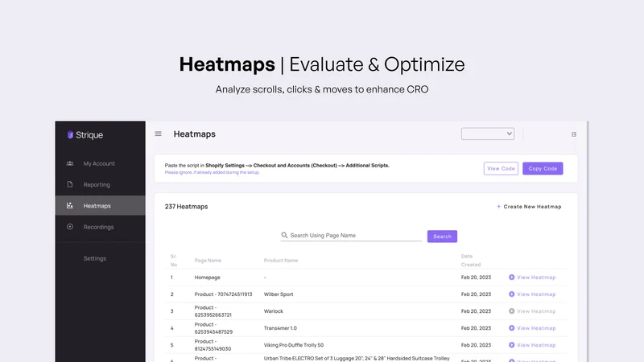Click the logout icon at top right

point(574,134)
